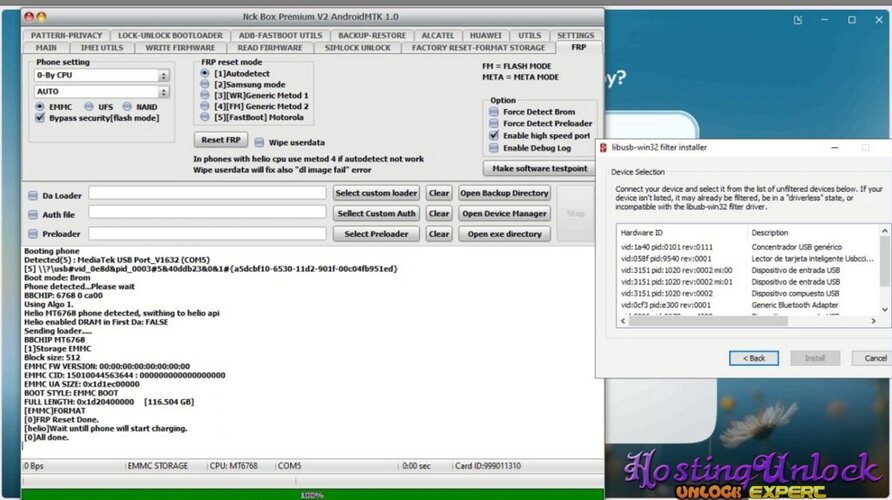Select the EMMC storage radio

pyautogui.click(x=39, y=106)
